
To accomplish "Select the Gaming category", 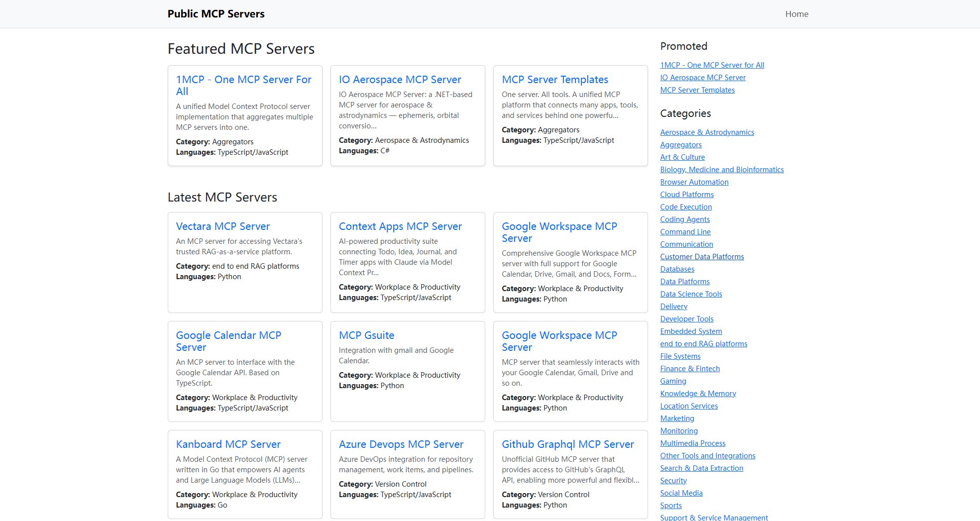I will pyautogui.click(x=673, y=381).
